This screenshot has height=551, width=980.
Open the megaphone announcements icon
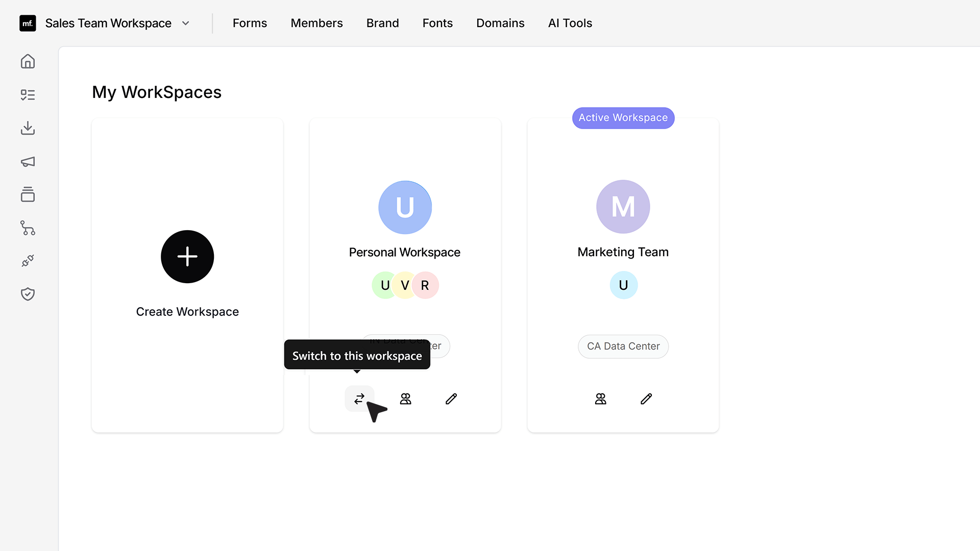click(x=28, y=162)
